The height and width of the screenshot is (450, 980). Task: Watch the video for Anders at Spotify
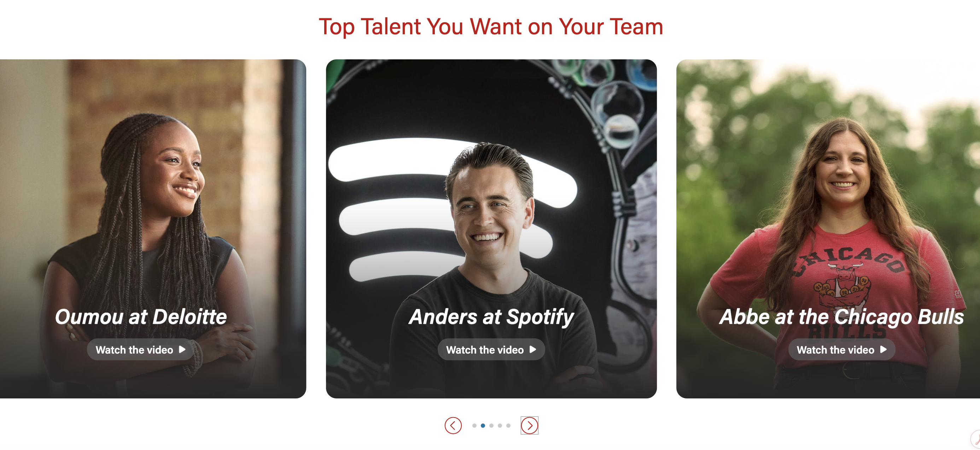pos(491,349)
